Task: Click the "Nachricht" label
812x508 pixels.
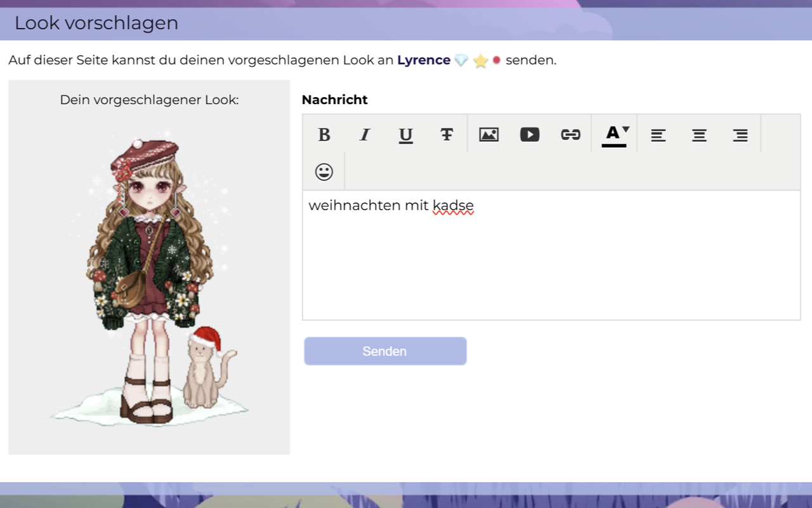Action: tap(335, 100)
